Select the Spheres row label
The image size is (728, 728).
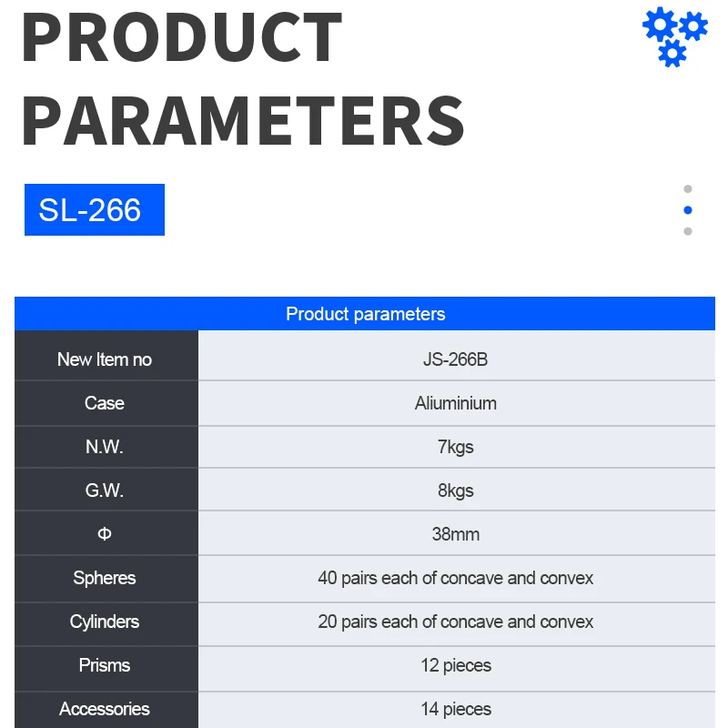coord(105,578)
